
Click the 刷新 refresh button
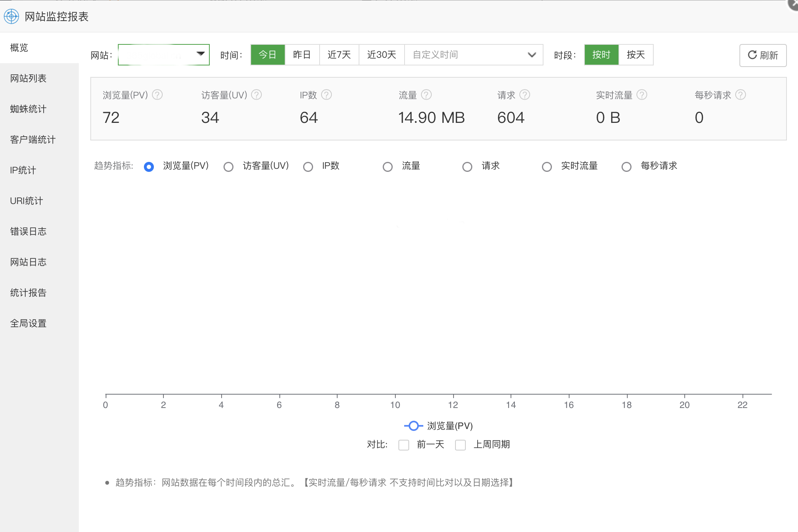coord(763,55)
